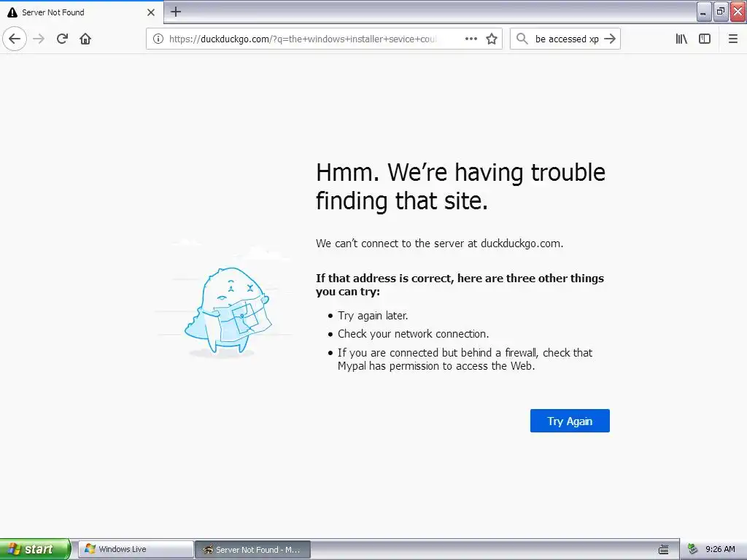This screenshot has height=560, width=747.
Task: Click 'If that address is correct' bold text
Action: tap(460, 285)
